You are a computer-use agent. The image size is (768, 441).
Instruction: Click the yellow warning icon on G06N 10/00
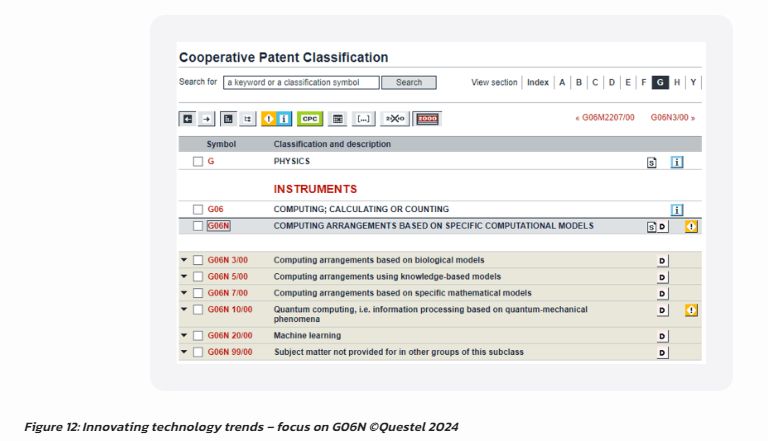click(691, 311)
